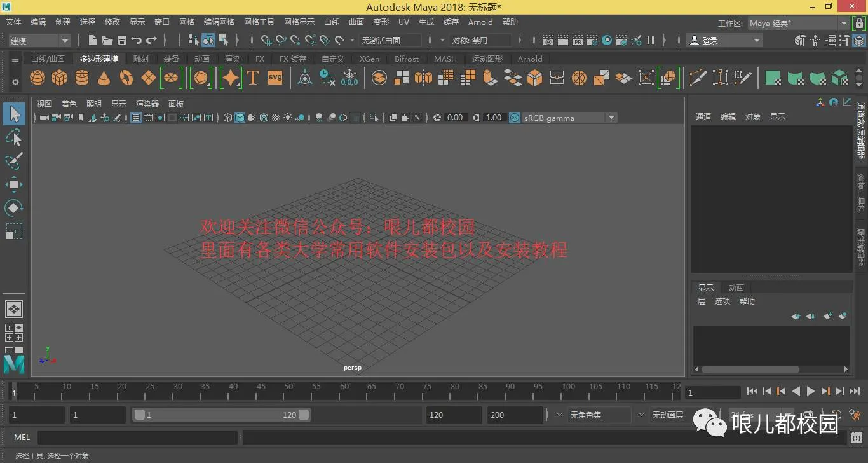Open the 无角色集 character set dropdown
Viewport: 868px width, 463px height.
tap(599, 415)
